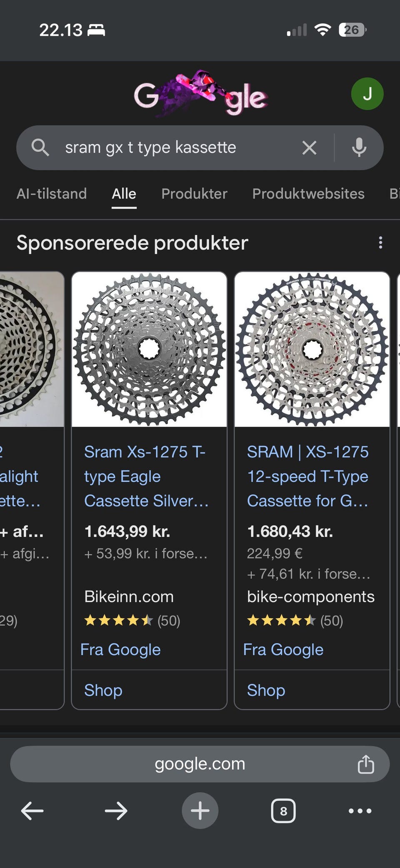Tap Fra Google under bike-components
The height and width of the screenshot is (868, 400).
(x=283, y=650)
